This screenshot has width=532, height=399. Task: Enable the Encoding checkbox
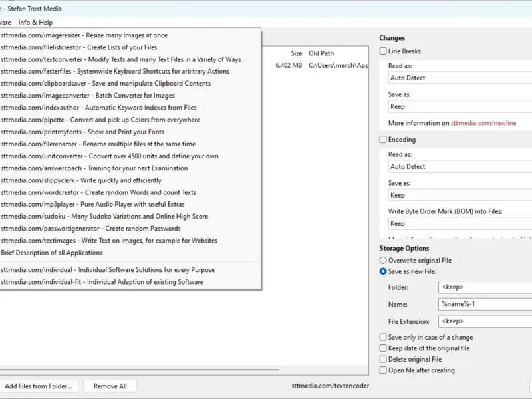[x=383, y=140]
